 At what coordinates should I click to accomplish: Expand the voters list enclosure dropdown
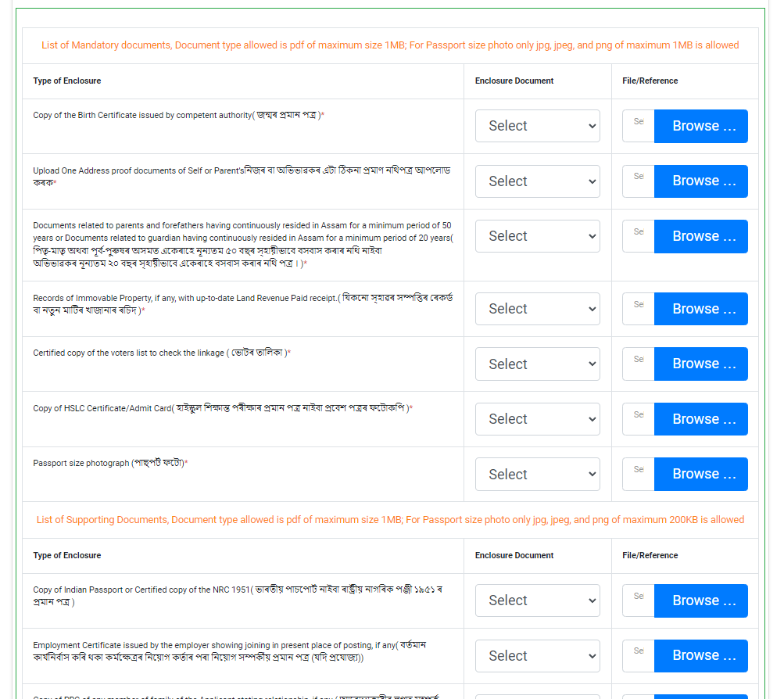[537, 364]
